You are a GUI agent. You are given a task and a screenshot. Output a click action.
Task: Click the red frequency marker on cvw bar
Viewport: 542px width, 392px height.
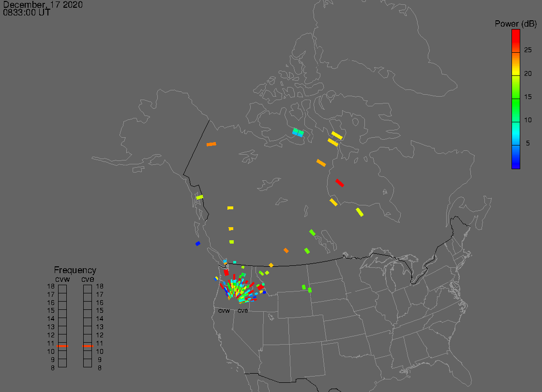pos(62,346)
